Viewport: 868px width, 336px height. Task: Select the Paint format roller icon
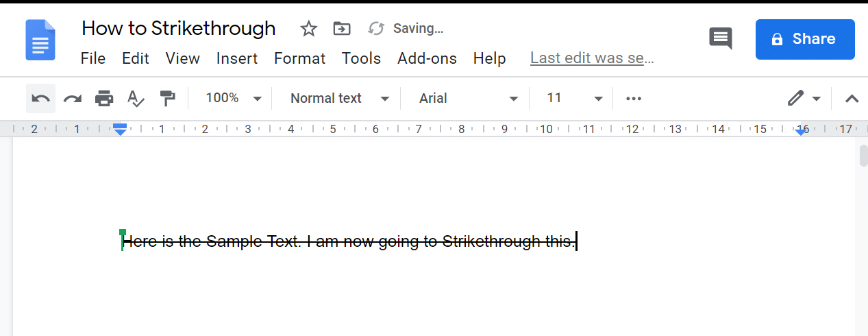click(167, 99)
